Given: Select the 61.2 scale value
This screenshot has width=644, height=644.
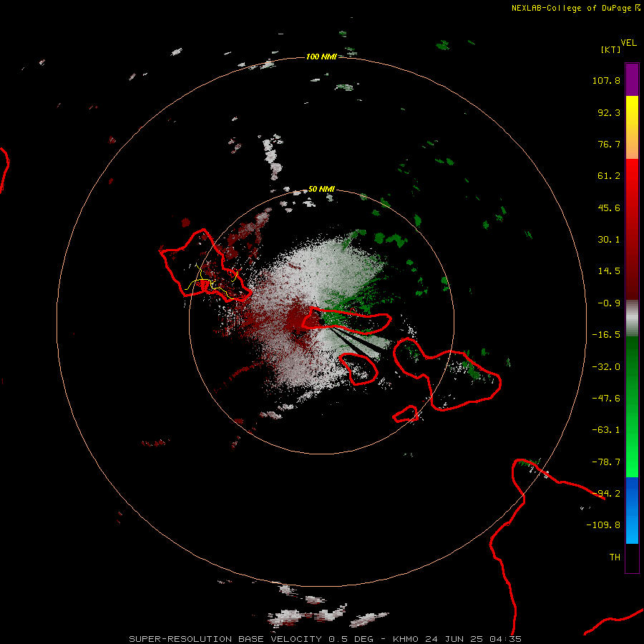Looking at the screenshot, I should 609,176.
